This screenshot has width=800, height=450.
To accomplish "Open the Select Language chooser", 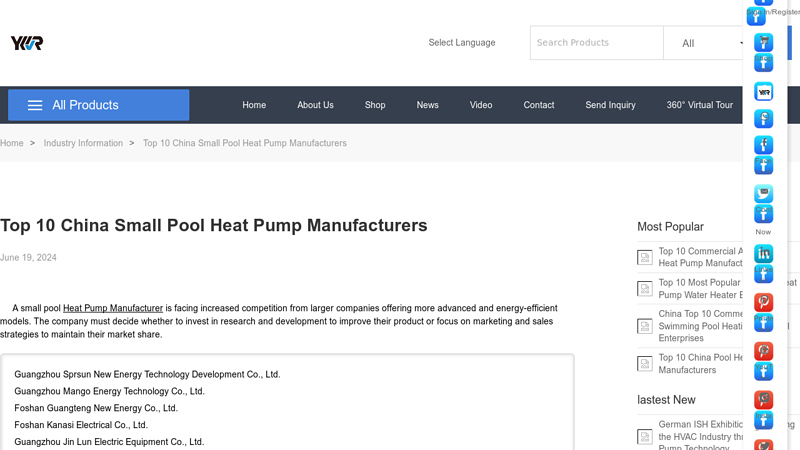I will (x=462, y=43).
